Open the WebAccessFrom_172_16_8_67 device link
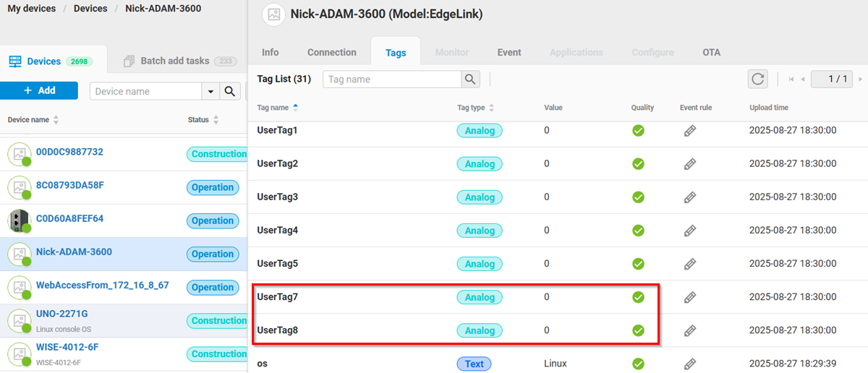 coord(102,285)
